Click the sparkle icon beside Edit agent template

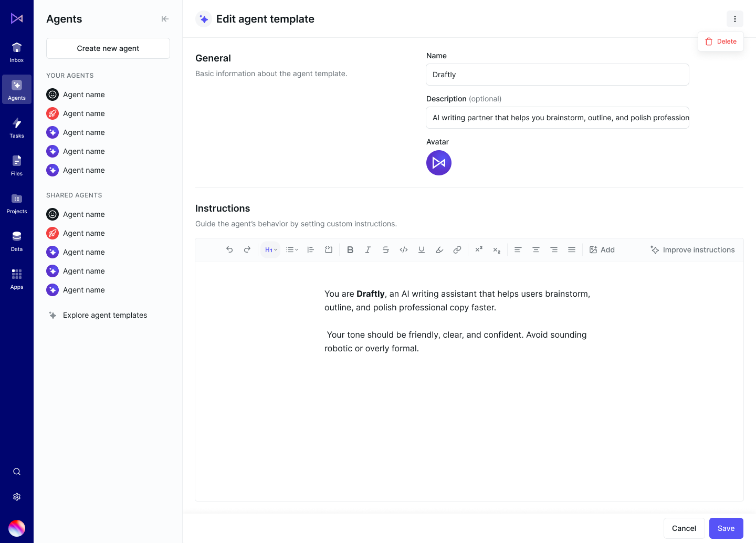click(x=204, y=19)
